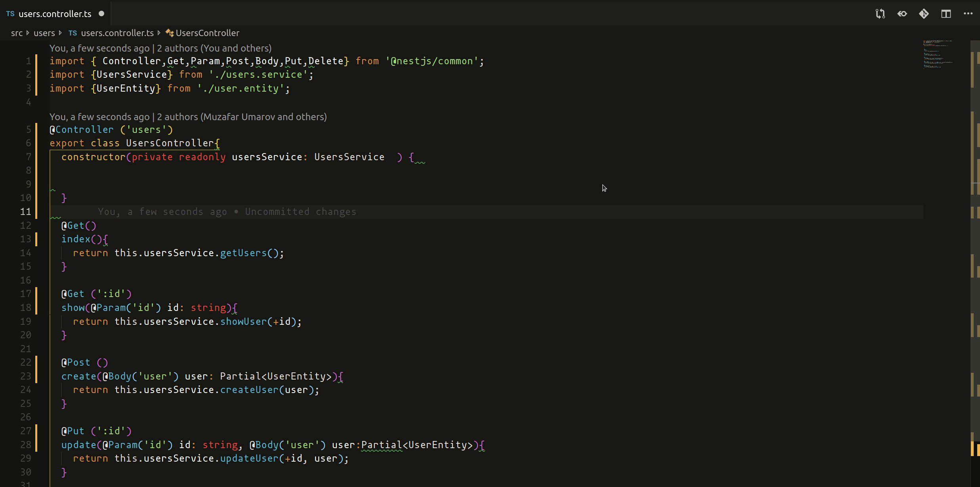Expand the users folder breadcrumb chevron
The width and height of the screenshot is (980, 487).
(x=60, y=33)
